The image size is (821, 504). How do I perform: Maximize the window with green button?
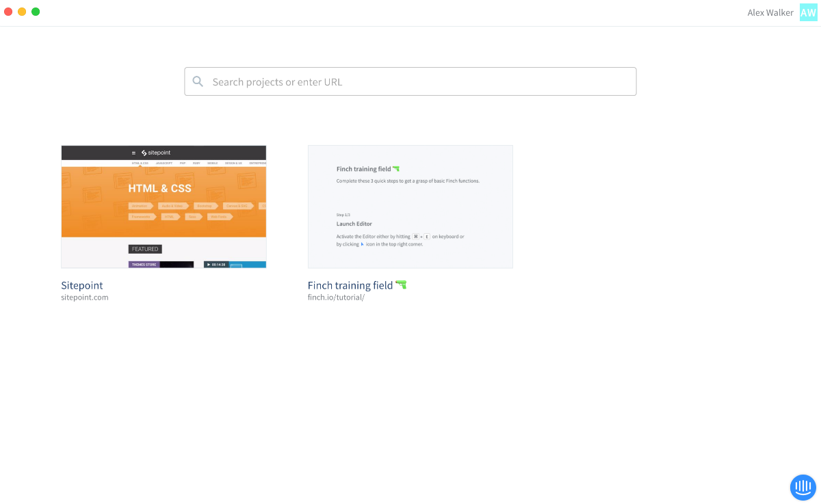point(36,12)
